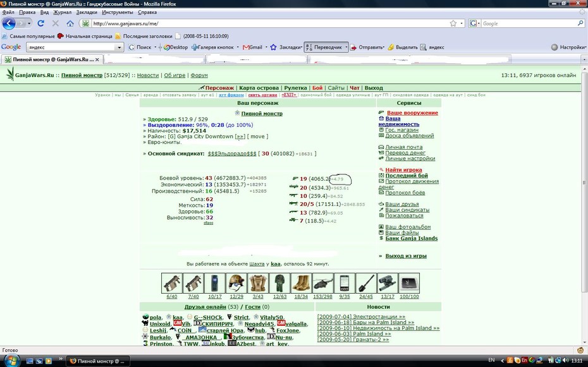Select the first weapon item 6/40
Image resolution: width=588 pixels, height=367 pixels.
pyautogui.click(x=172, y=283)
